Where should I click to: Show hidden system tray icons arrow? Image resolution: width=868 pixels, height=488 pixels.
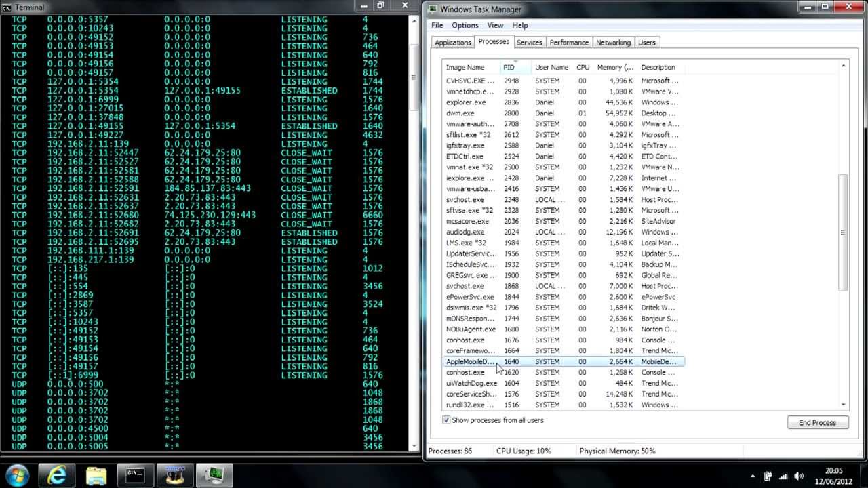tap(753, 476)
